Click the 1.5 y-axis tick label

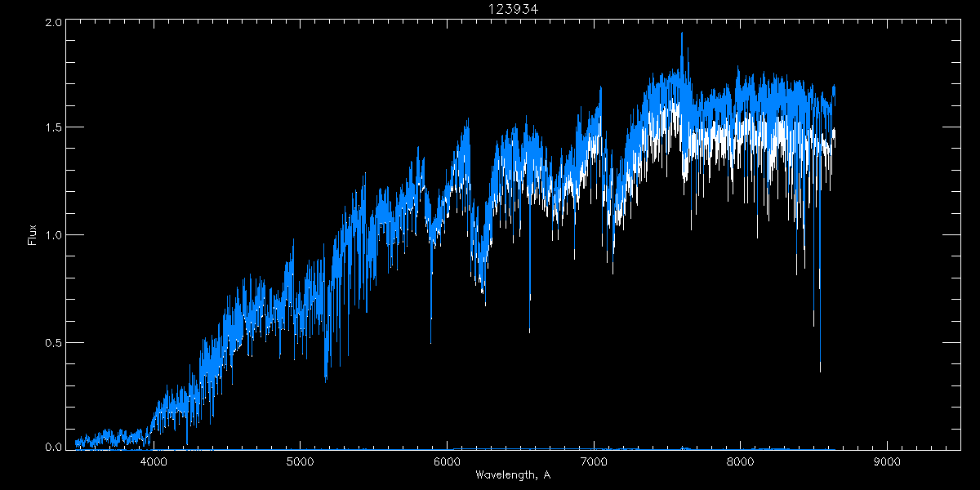[x=53, y=128]
